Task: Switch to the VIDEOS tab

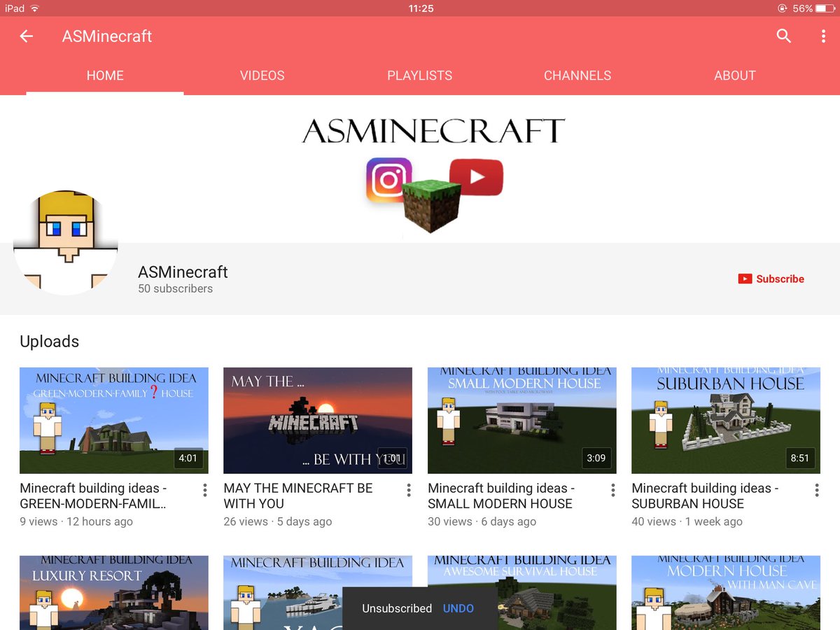Action: (x=262, y=76)
